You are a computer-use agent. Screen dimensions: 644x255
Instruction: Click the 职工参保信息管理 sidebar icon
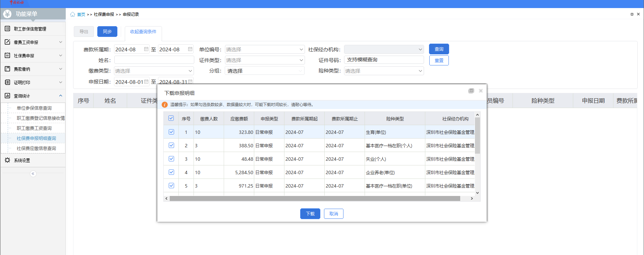pyautogui.click(x=7, y=29)
